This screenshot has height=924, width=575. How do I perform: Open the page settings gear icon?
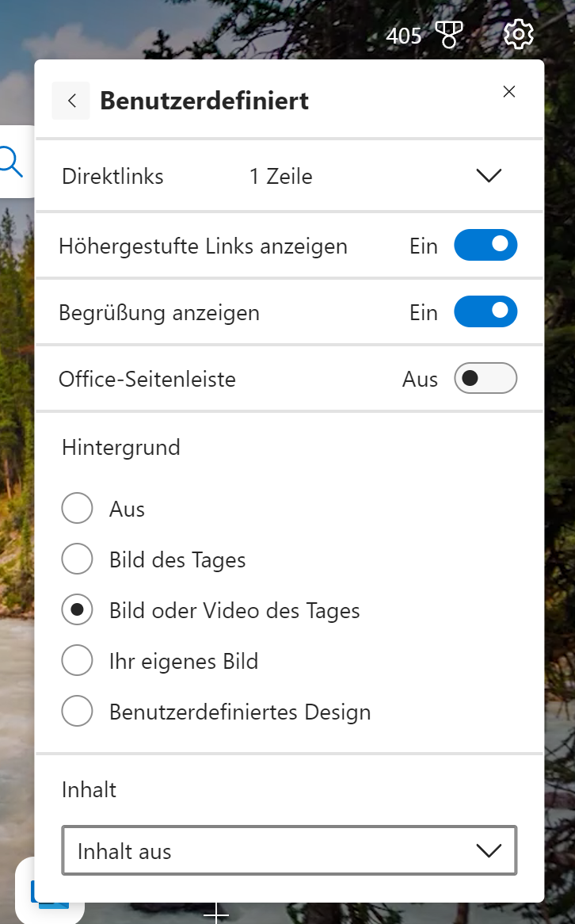coord(519,34)
